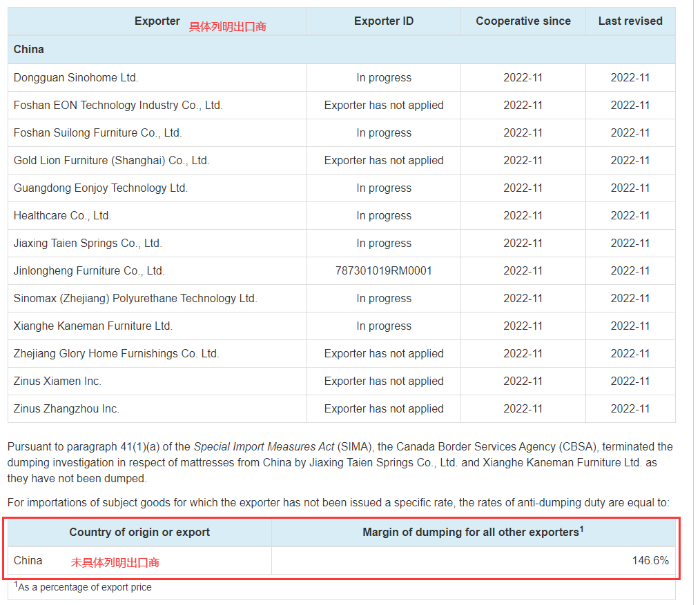The height and width of the screenshot is (605, 700).
Task: Select Guangdong Eonjoy Technology Ltd. row
Action: click(101, 188)
